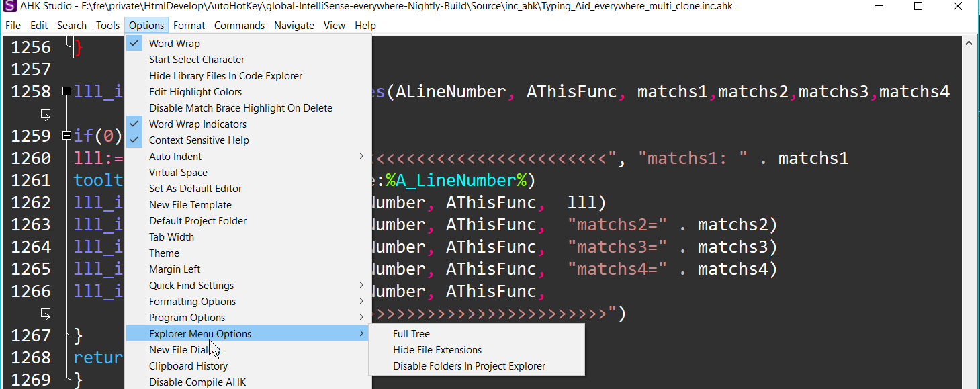Select Default Project Folder
The width and height of the screenshot is (980, 389).
(x=249, y=221)
